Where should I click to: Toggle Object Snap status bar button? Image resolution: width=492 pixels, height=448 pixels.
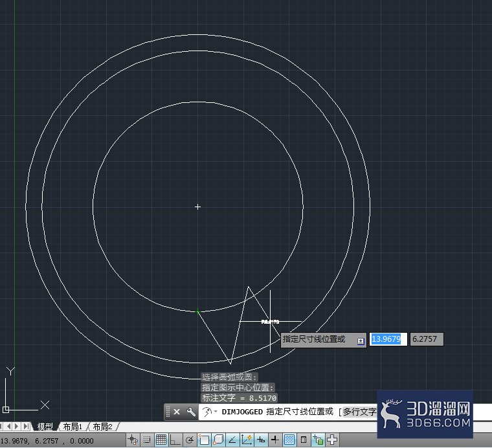(x=204, y=440)
